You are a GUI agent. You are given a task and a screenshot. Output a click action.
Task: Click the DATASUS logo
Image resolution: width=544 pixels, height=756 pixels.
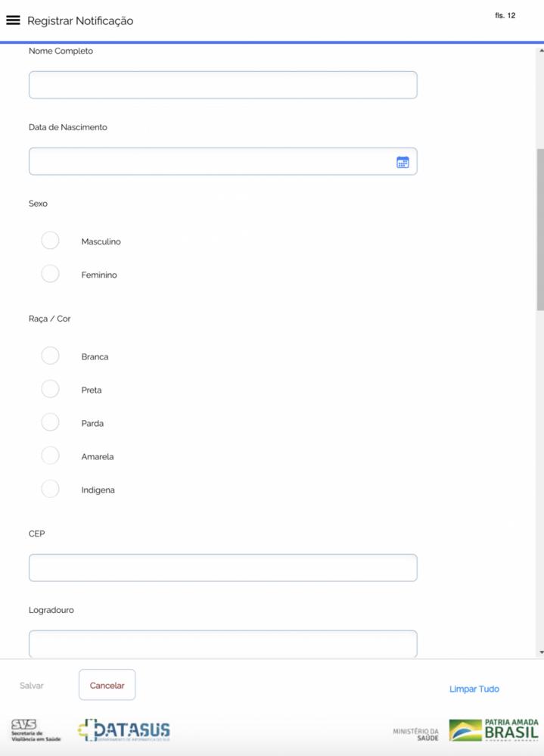pos(124,730)
